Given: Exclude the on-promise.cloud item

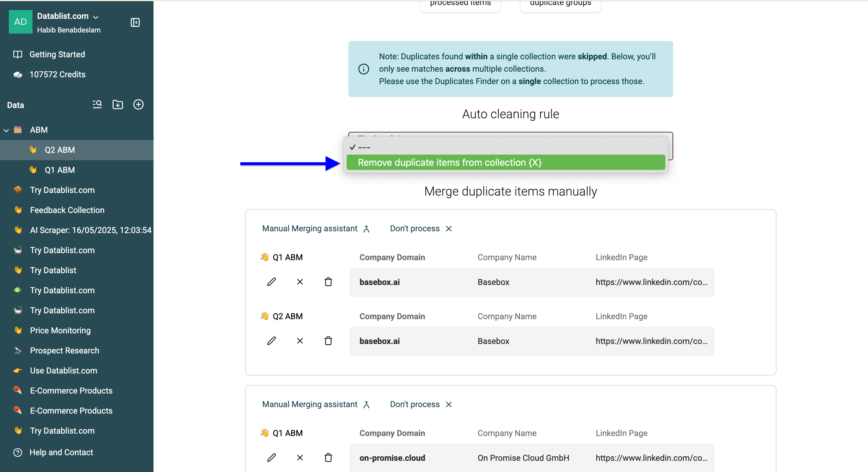Looking at the screenshot, I should (x=300, y=458).
